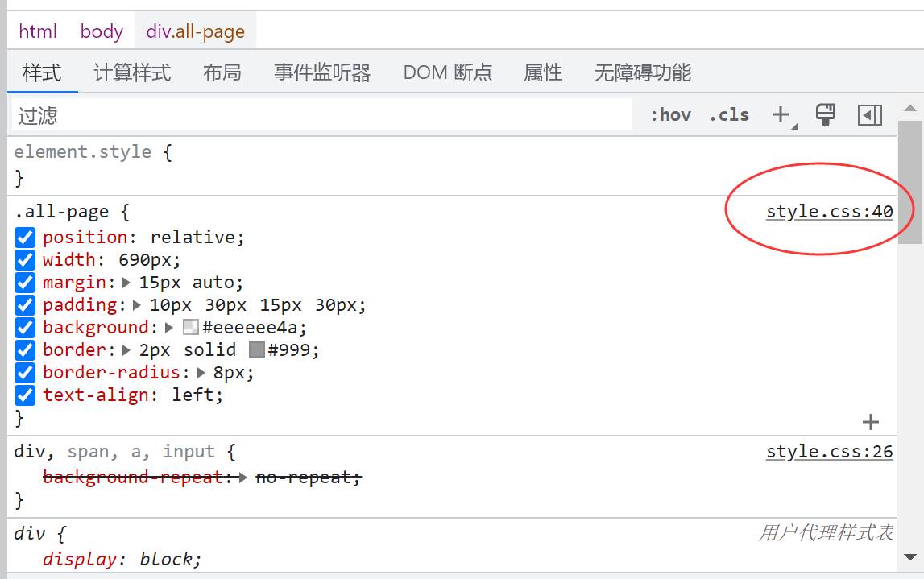Expand the padding shorthand triangle
This screenshot has width=924, height=579.
[137, 305]
